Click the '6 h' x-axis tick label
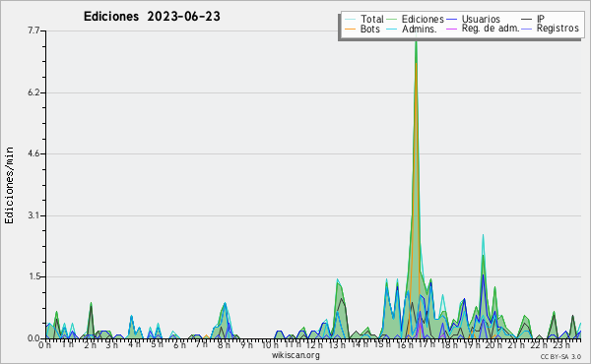This screenshot has width=591, height=364. coord(179,345)
